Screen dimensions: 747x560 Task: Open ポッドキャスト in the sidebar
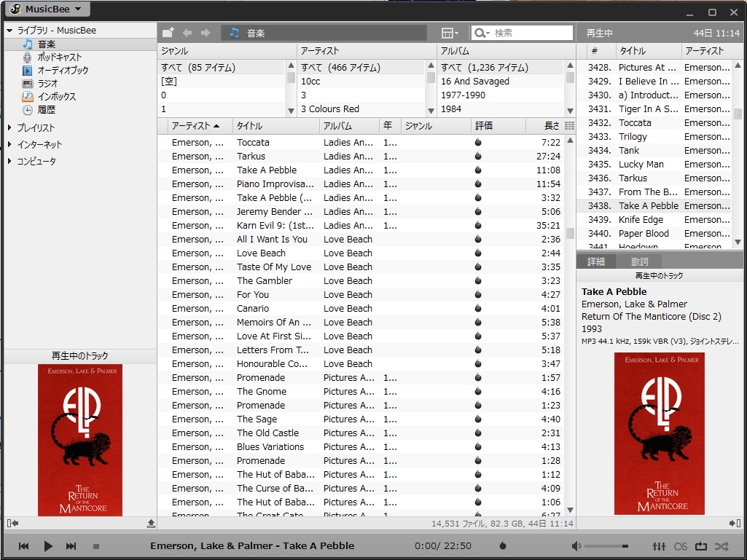60,57
